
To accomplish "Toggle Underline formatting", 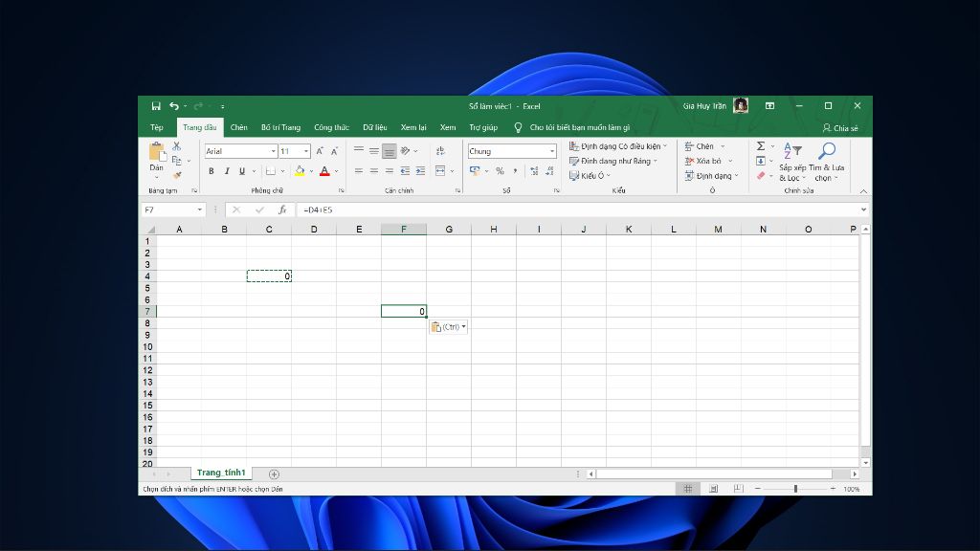I will click(x=242, y=170).
